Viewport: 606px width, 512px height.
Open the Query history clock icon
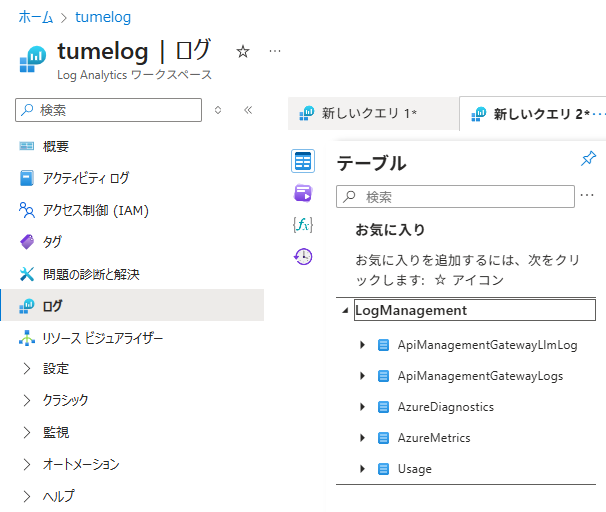point(303,257)
